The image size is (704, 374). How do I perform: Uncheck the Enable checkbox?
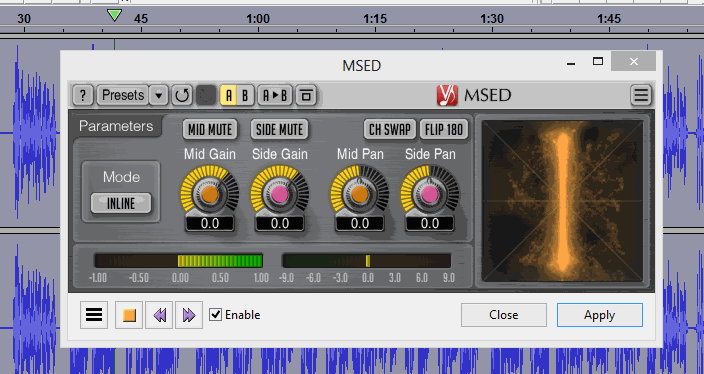(x=216, y=315)
